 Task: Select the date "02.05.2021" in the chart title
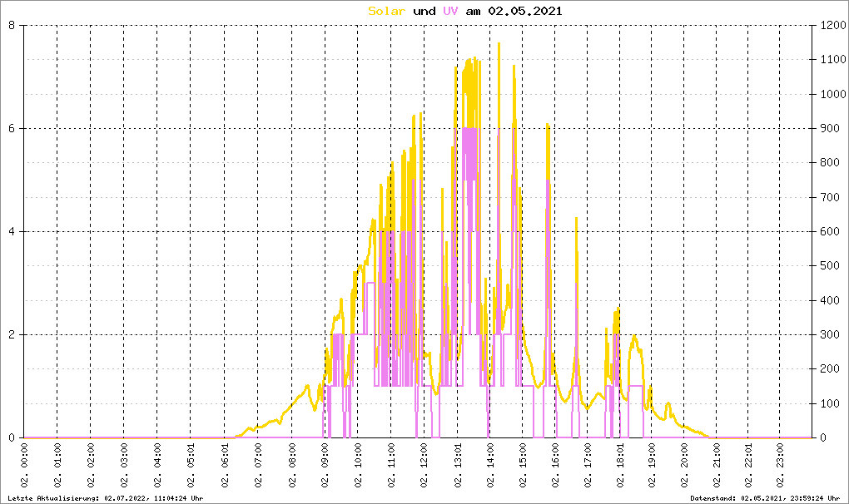[524, 12]
